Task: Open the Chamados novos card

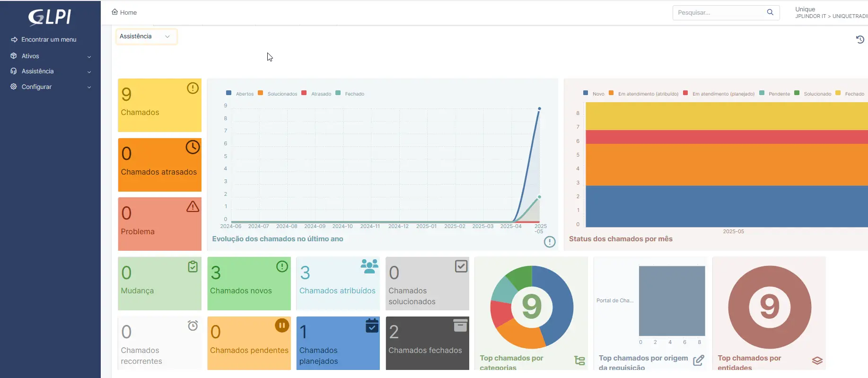Action: coord(249,283)
